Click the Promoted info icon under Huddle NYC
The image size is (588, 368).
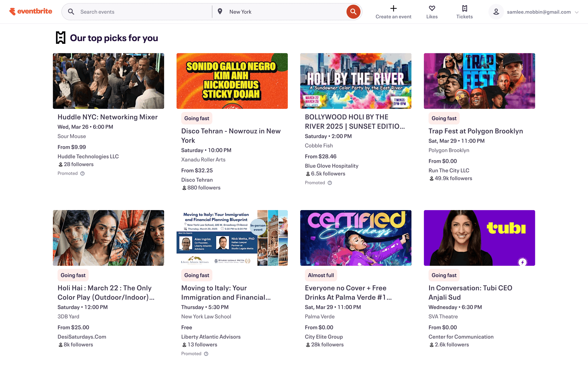(82, 174)
